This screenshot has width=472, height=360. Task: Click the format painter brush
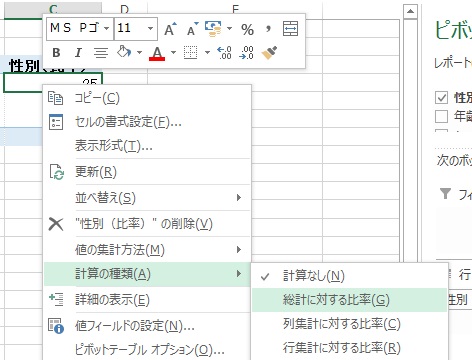[269, 53]
